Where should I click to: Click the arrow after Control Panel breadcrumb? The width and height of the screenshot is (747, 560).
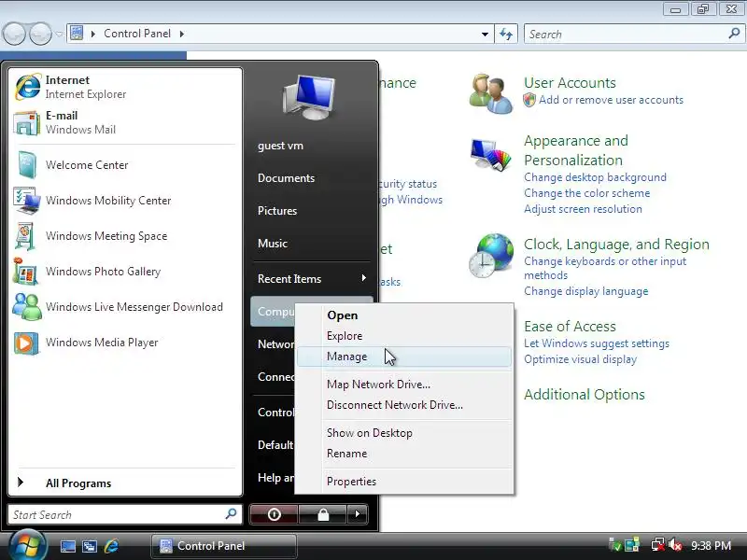click(x=181, y=34)
